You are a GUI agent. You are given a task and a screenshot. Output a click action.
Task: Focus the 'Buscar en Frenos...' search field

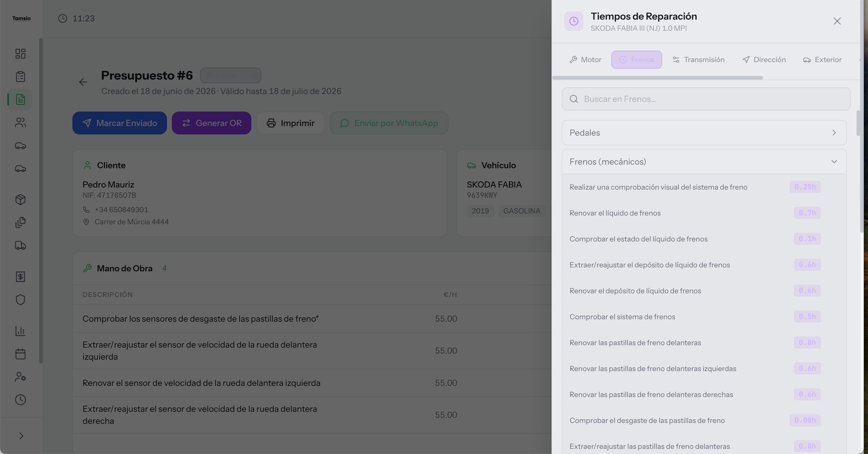click(x=706, y=99)
